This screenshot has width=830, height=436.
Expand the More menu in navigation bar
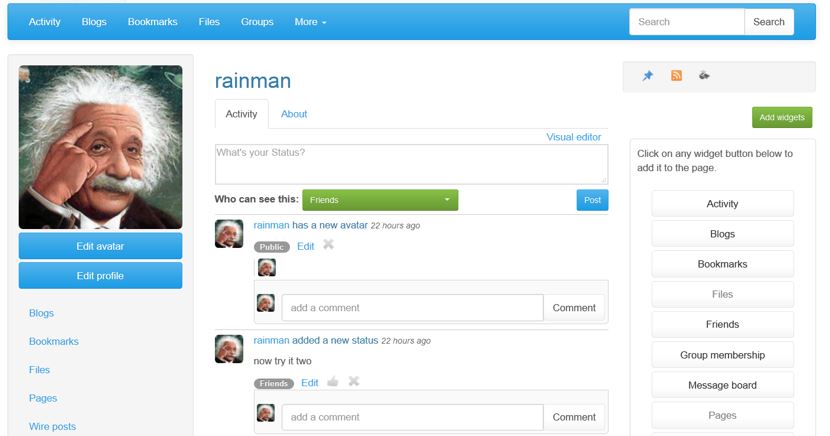click(310, 22)
